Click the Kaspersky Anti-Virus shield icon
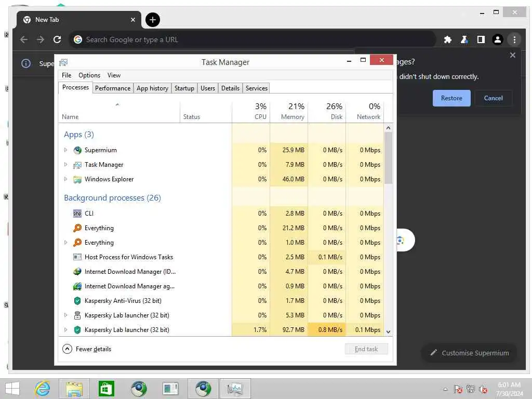The width and height of the screenshot is (532, 399). [x=77, y=301]
